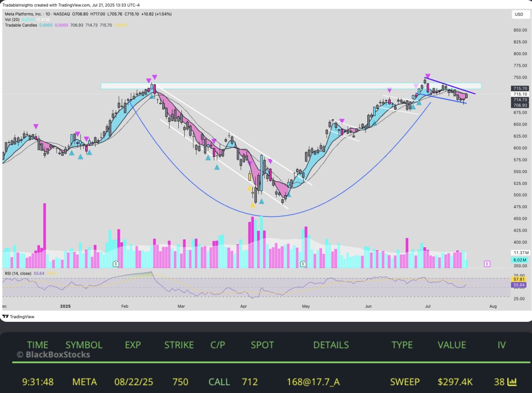Click the 715.10 current price label
Image resolution: width=532 pixels, height=393 pixels.
[x=520, y=94]
